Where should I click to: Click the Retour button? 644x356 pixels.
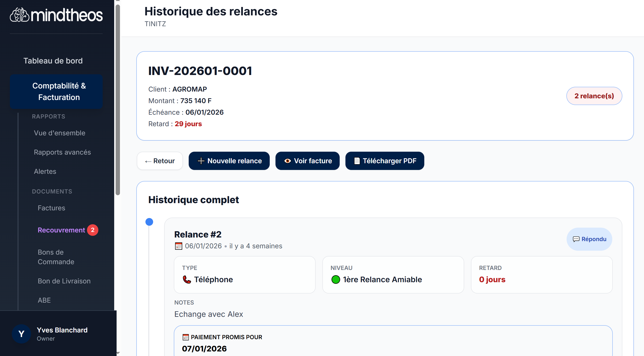pyautogui.click(x=160, y=161)
